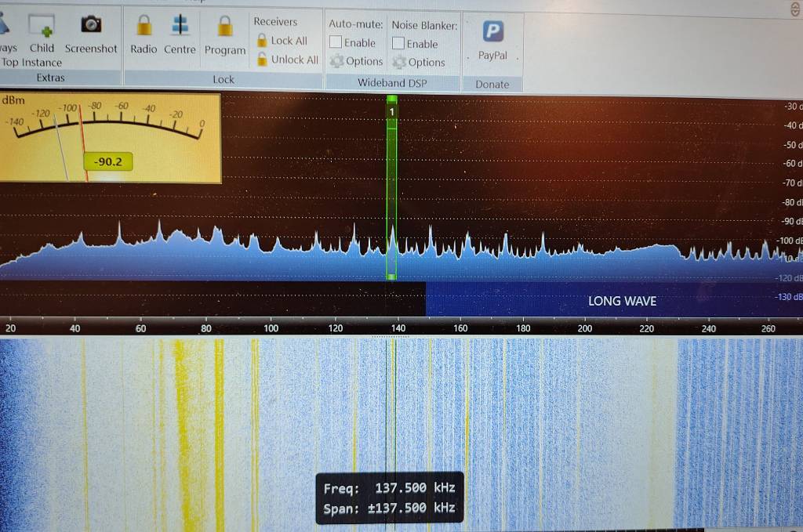Click Unlock All receivers
803x532 pixels.
coord(287,60)
